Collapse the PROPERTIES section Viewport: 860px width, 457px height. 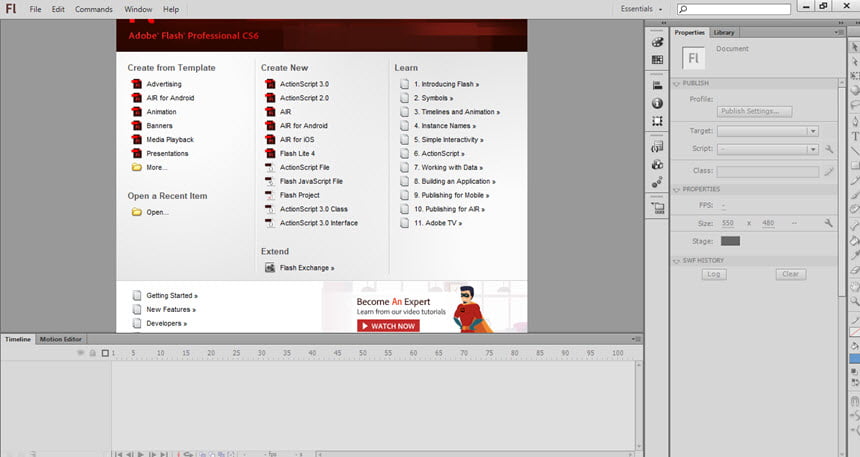[677, 189]
